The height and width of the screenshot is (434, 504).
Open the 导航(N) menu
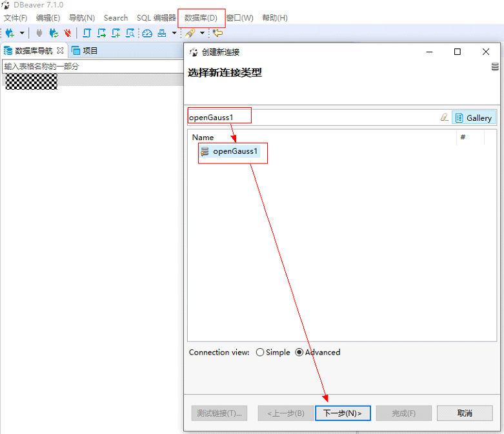click(x=82, y=18)
